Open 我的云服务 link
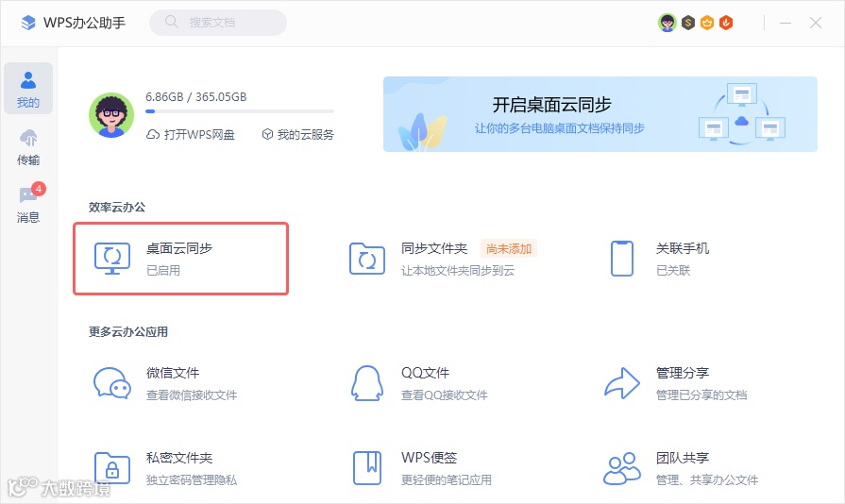845x504 pixels. [x=298, y=135]
